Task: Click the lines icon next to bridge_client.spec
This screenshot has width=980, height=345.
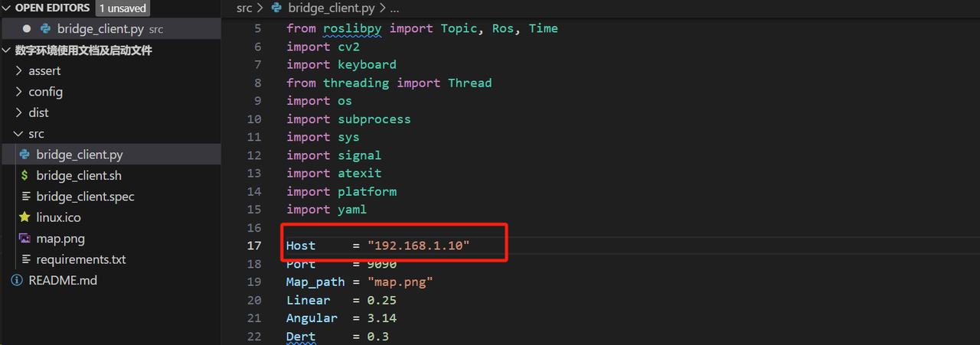Action: click(26, 197)
